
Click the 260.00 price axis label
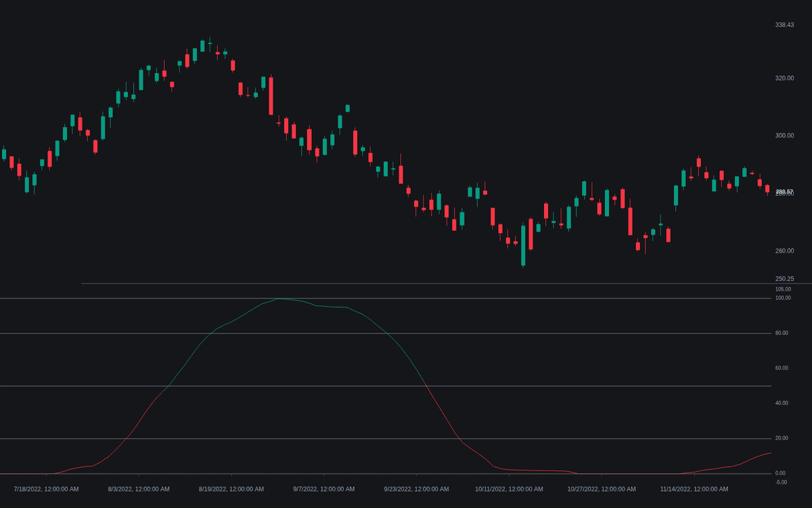(784, 251)
